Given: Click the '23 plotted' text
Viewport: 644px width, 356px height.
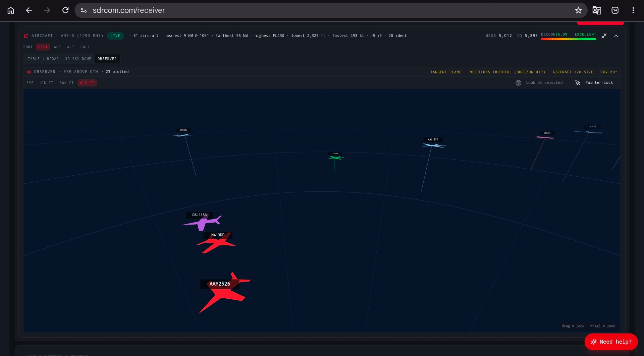Looking at the screenshot, I should 117,72.
